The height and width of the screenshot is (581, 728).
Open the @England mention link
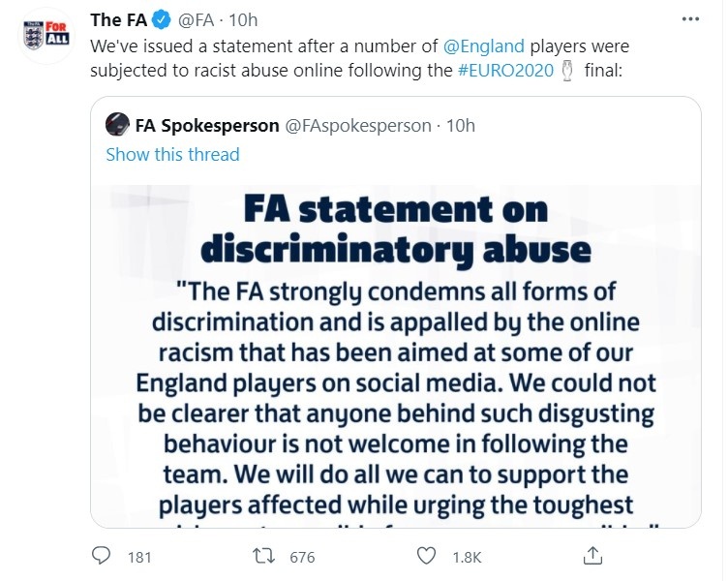point(484,46)
